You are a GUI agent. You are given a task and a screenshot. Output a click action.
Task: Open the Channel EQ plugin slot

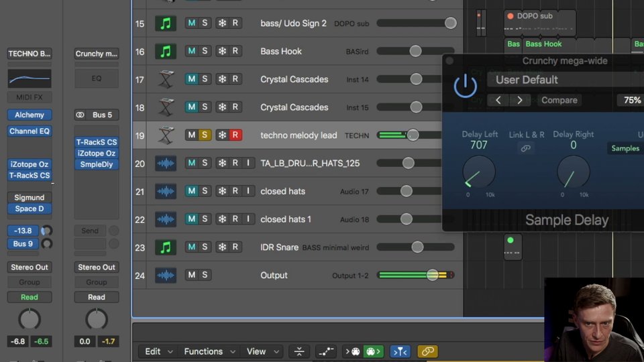pos(30,131)
